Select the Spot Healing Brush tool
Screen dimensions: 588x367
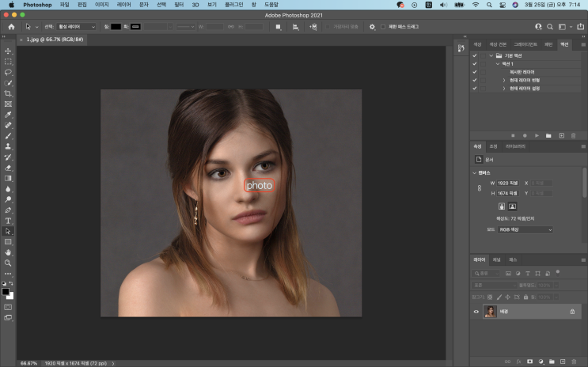tap(8, 125)
